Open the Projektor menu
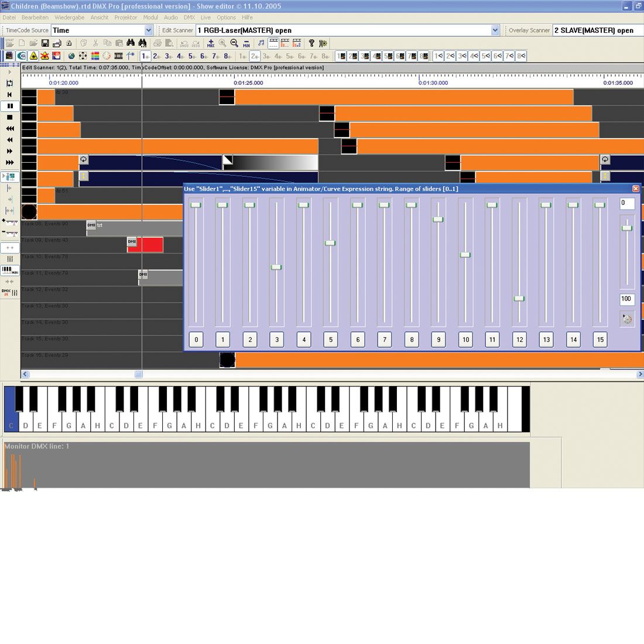 [125, 18]
